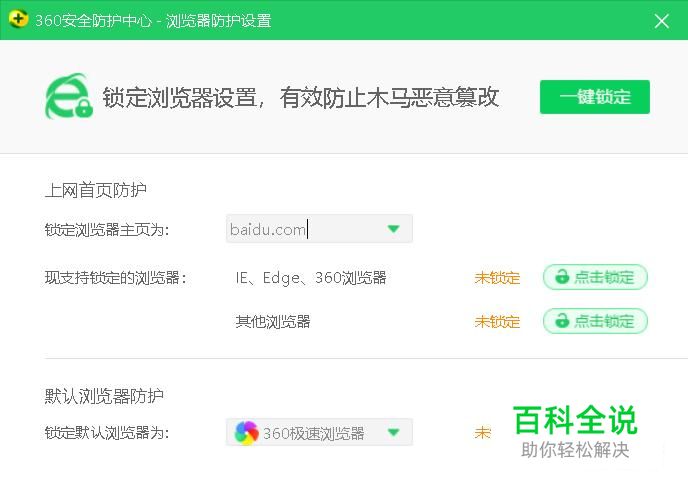Viewport: 688px width, 494px height.
Task: Click the browser lock e-logo icon
Action: (69, 96)
